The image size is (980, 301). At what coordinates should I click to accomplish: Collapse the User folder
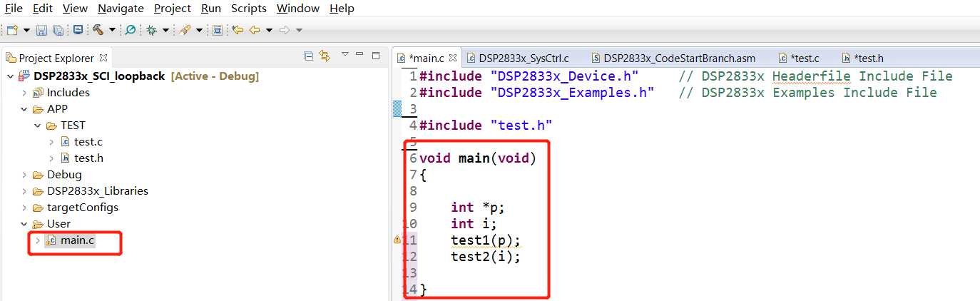(24, 224)
